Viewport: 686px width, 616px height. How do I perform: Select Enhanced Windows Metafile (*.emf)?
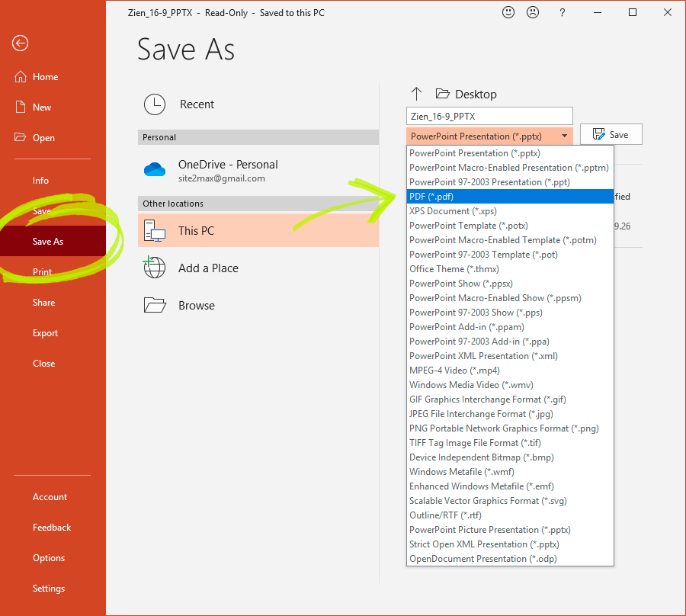pos(510,486)
